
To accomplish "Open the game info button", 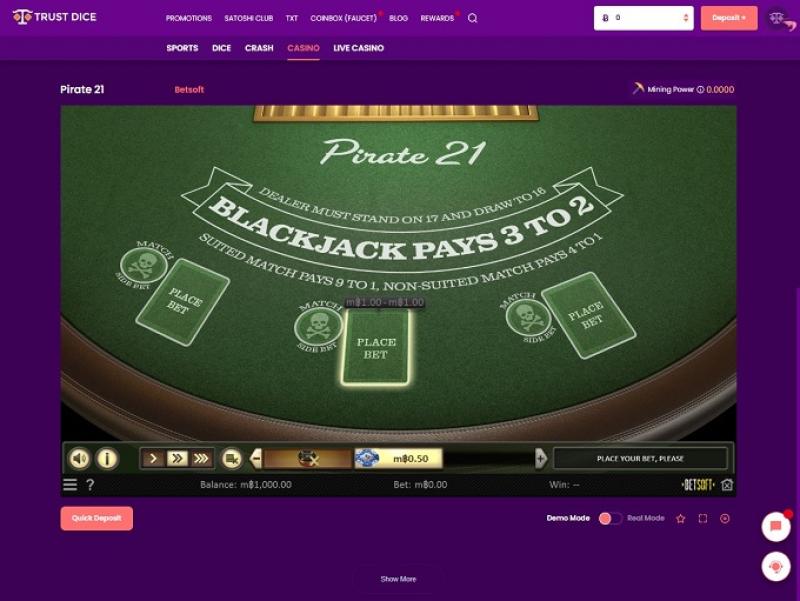I will click(x=107, y=459).
